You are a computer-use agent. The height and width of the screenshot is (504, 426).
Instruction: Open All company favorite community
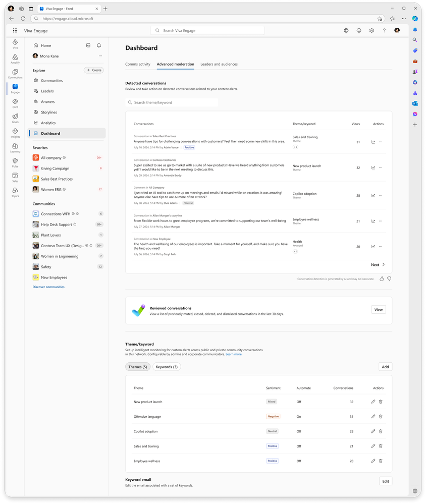click(x=67, y=158)
